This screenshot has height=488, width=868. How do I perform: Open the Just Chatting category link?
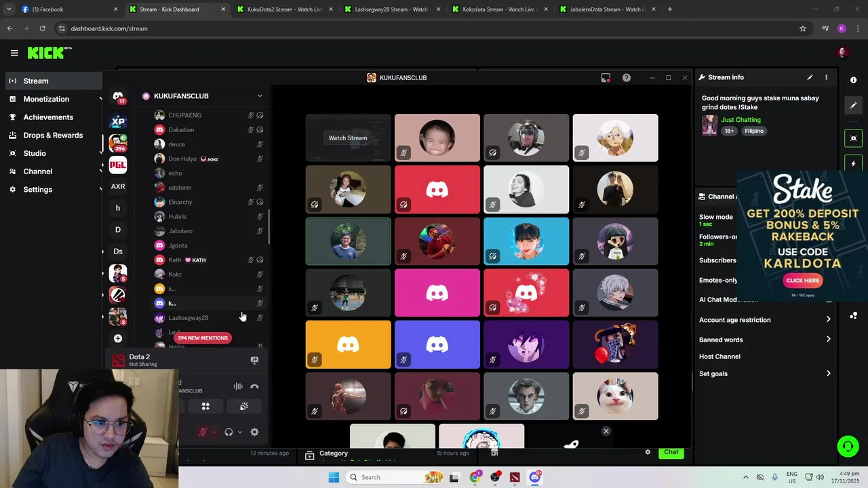pos(741,120)
